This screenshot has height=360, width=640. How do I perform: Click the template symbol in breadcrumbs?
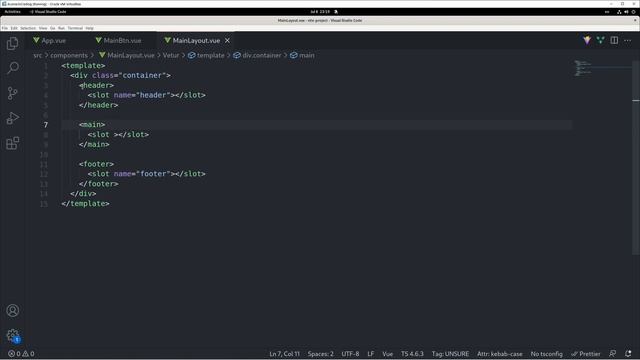point(206,55)
